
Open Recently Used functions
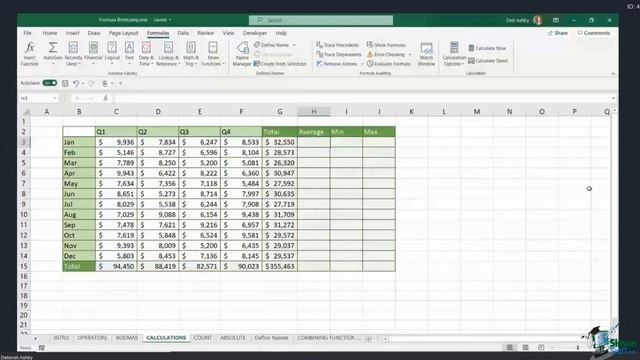tap(73, 53)
